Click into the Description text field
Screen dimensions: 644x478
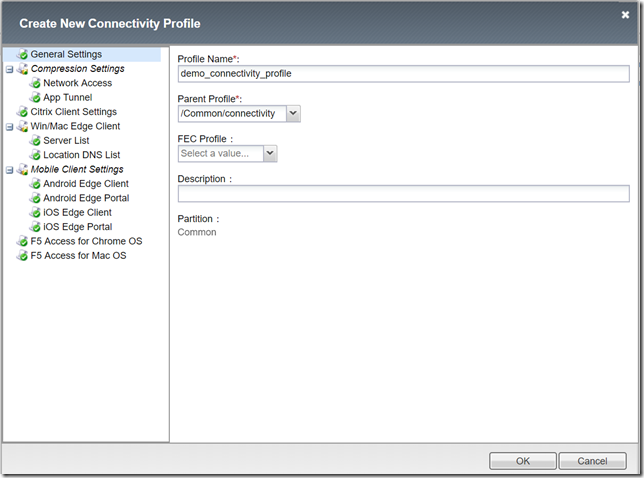click(403, 194)
